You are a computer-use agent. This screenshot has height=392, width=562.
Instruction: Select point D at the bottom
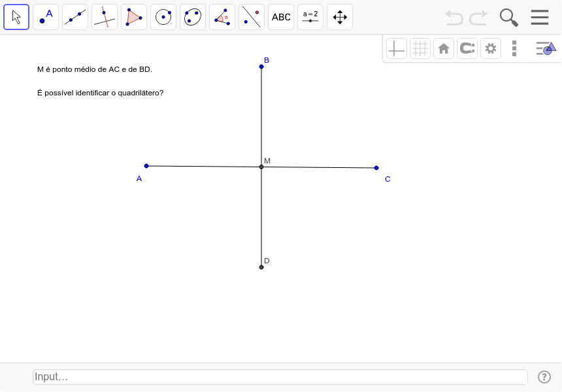tap(261, 267)
